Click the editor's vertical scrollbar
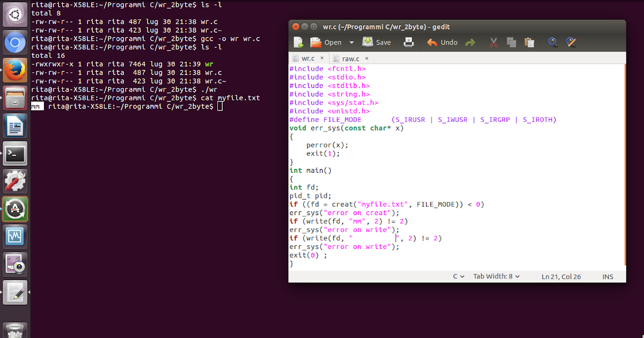The width and height of the screenshot is (644, 338). coord(624,161)
